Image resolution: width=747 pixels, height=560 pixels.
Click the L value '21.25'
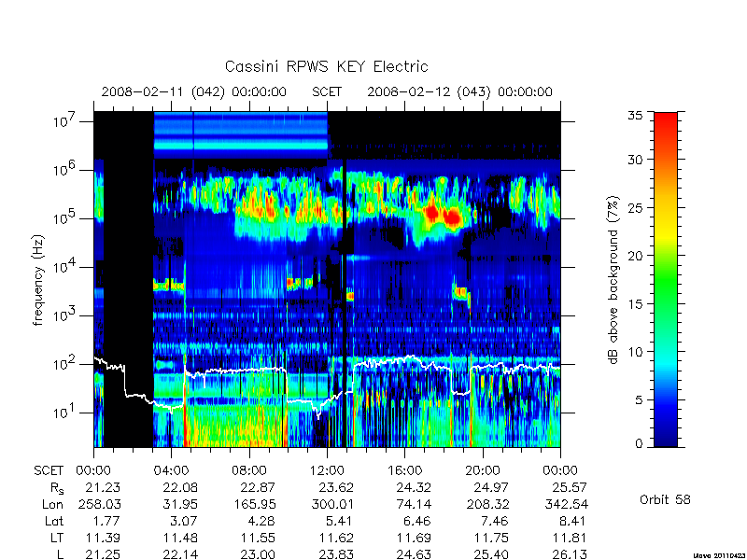103,554
